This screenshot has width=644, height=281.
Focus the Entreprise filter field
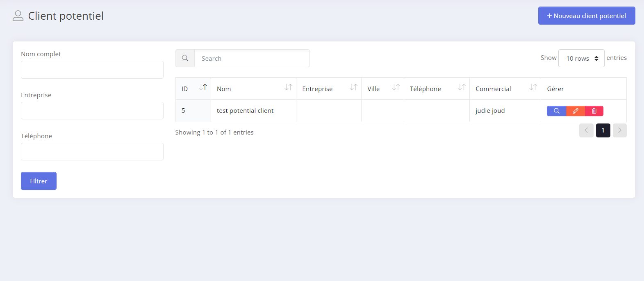coord(92,111)
